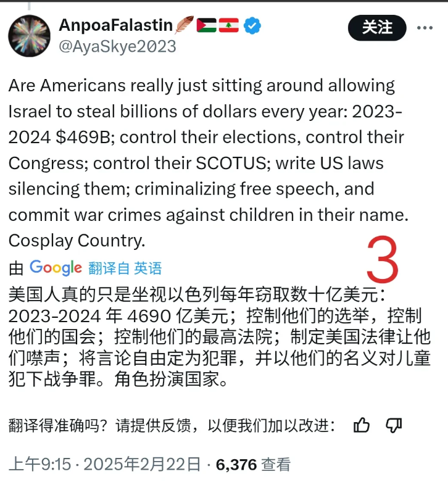Click the 2025年2月22日 date
Screen dimensions: 448x482
142,464
